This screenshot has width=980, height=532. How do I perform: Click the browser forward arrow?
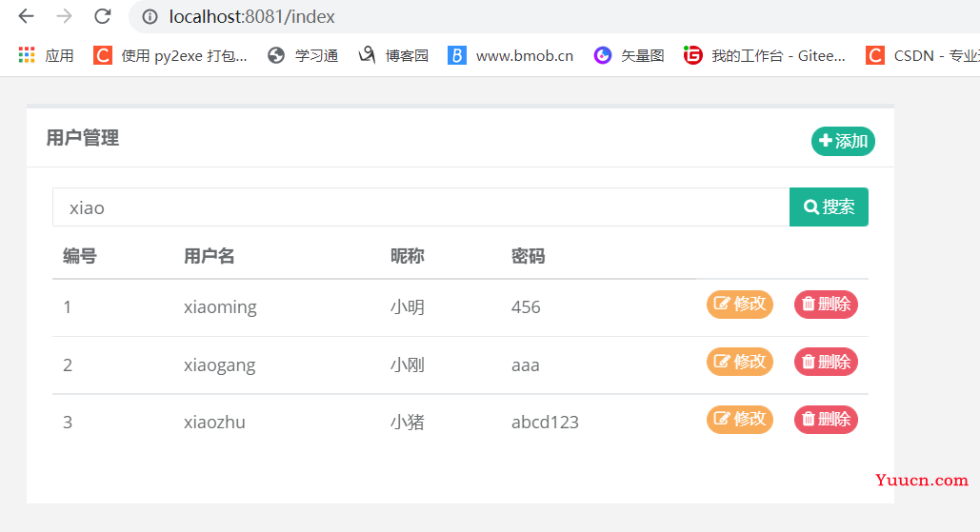(65, 16)
